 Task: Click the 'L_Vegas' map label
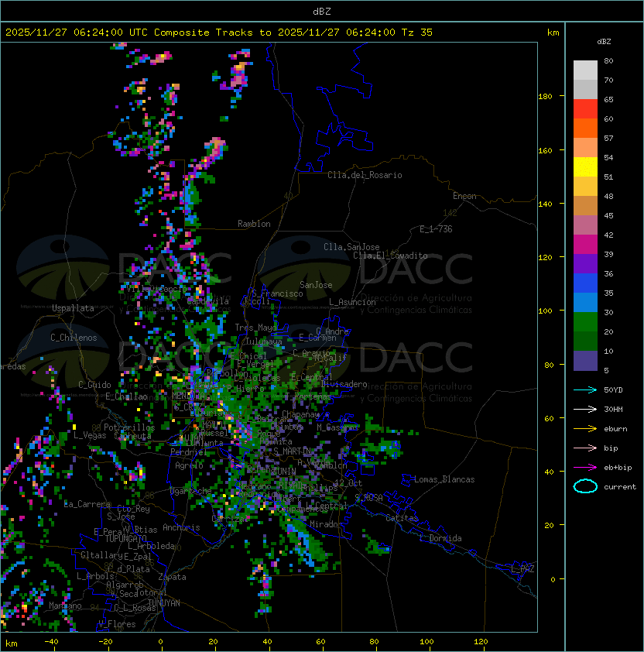[x=90, y=435]
